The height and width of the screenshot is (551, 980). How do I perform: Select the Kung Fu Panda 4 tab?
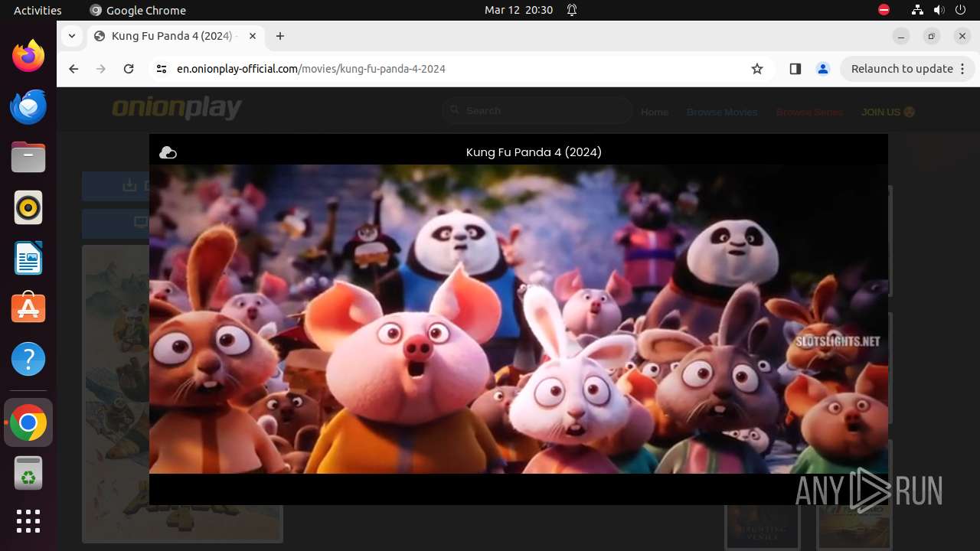[x=175, y=36]
